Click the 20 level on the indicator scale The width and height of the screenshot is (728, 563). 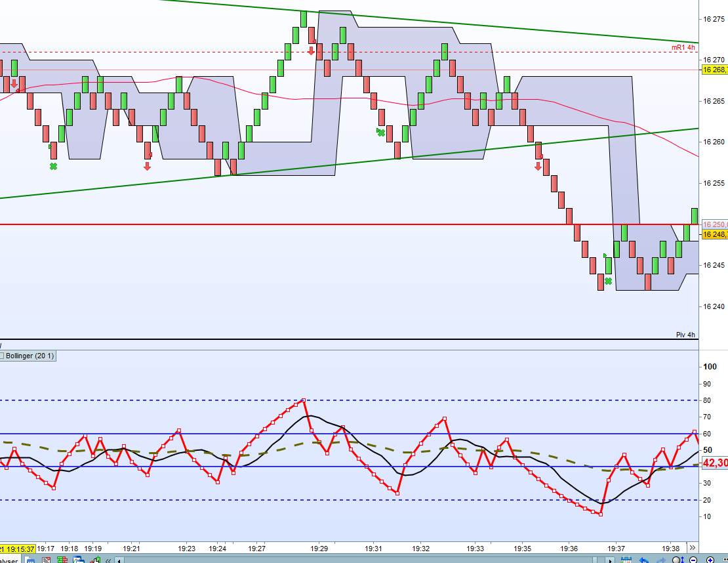706,500
